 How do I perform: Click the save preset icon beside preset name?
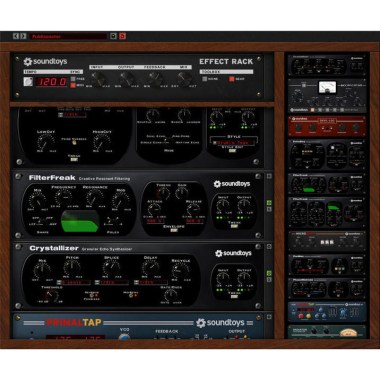(x=113, y=36)
